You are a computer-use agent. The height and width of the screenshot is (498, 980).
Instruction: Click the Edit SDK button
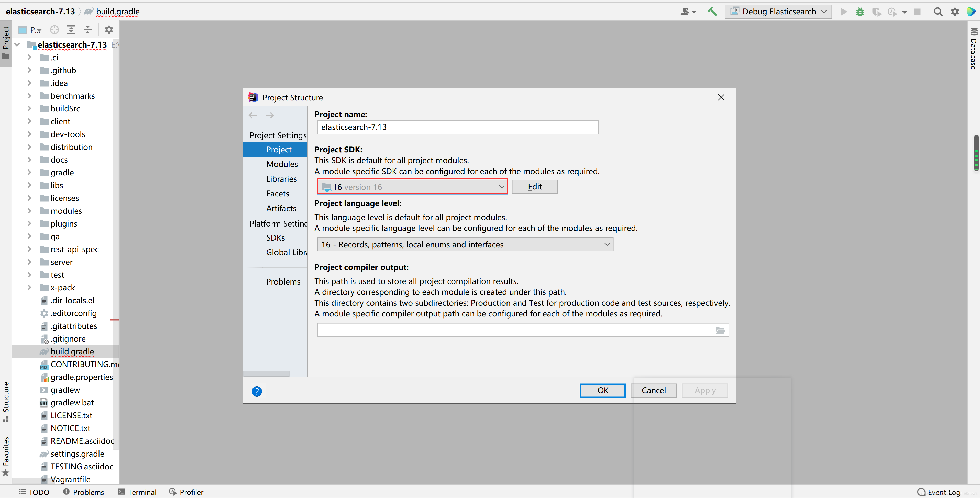click(534, 187)
